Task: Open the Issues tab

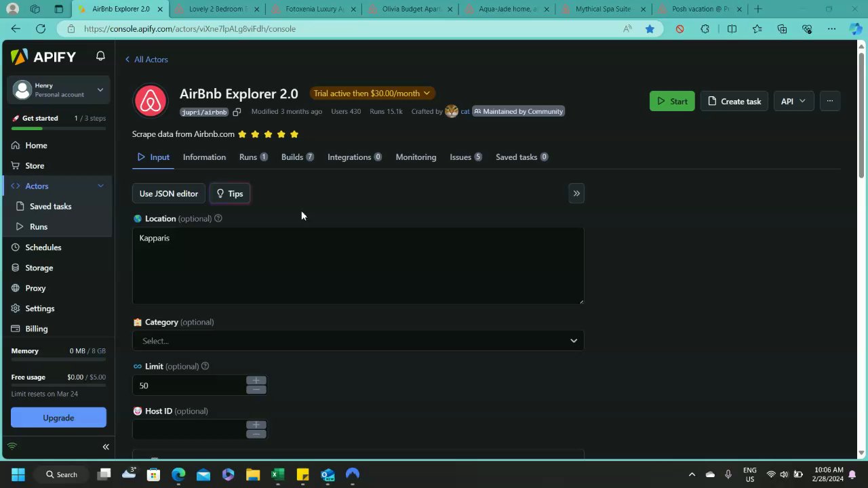Action: click(466, 157)
